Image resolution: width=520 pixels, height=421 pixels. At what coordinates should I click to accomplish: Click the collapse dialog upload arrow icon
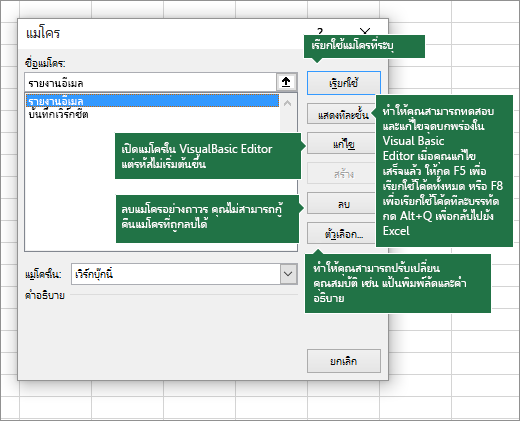click(x=286, y=82)
